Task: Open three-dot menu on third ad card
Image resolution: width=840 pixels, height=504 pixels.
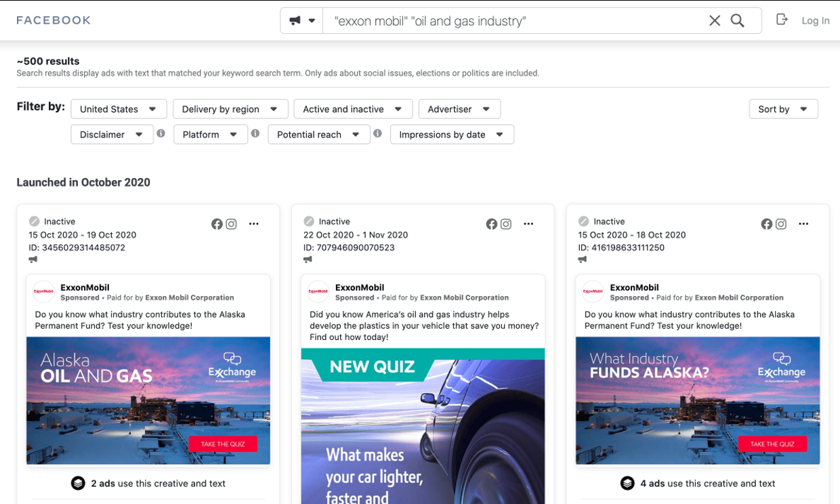Action: 803,224
